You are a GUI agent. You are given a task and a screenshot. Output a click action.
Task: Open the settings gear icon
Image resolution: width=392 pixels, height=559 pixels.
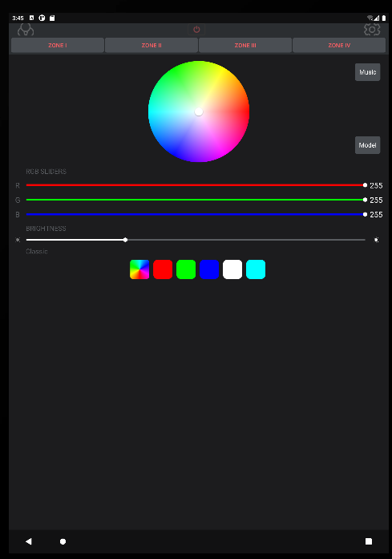click(372, 30)
